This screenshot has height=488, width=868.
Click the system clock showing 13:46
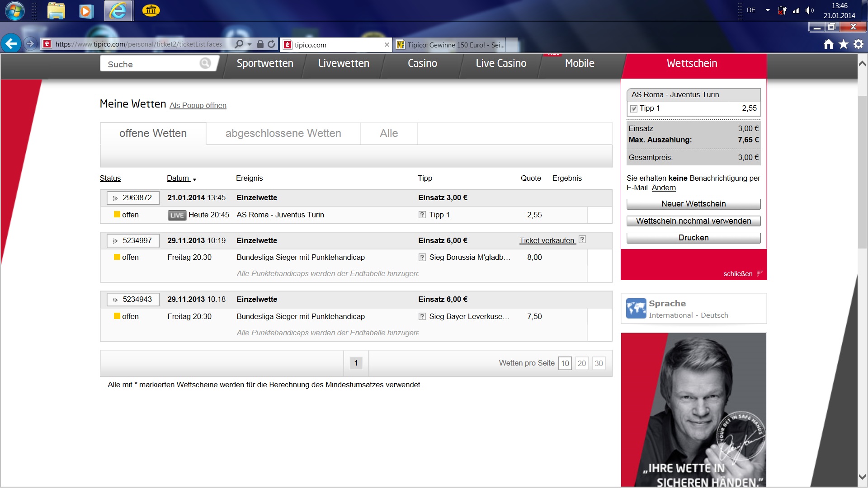click(x=839, y=6)
